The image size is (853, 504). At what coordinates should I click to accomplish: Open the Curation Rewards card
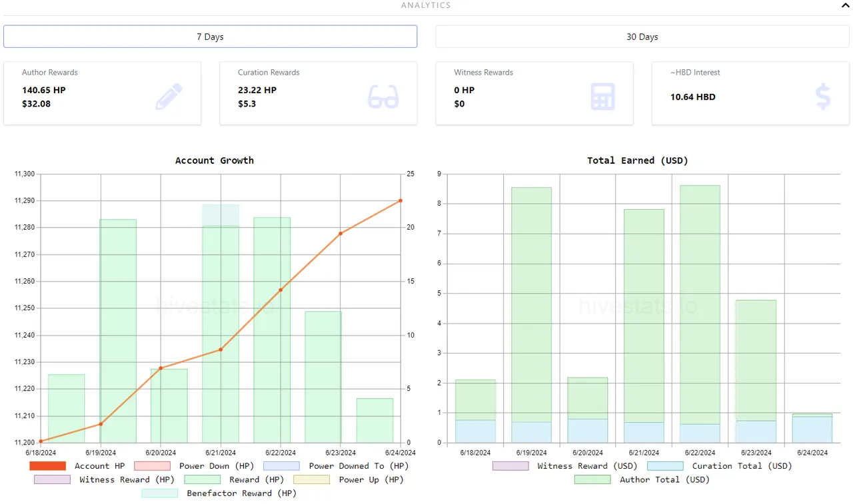(x=319, y=93)
